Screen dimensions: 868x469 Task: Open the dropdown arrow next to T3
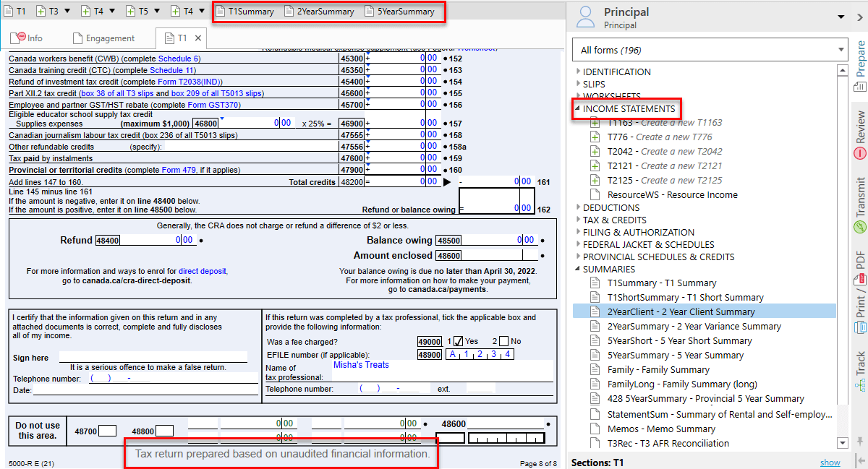click(x=67, y=12)
